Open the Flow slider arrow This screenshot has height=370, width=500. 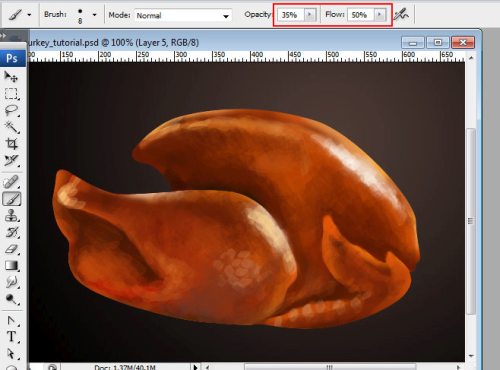click(379, 15)
